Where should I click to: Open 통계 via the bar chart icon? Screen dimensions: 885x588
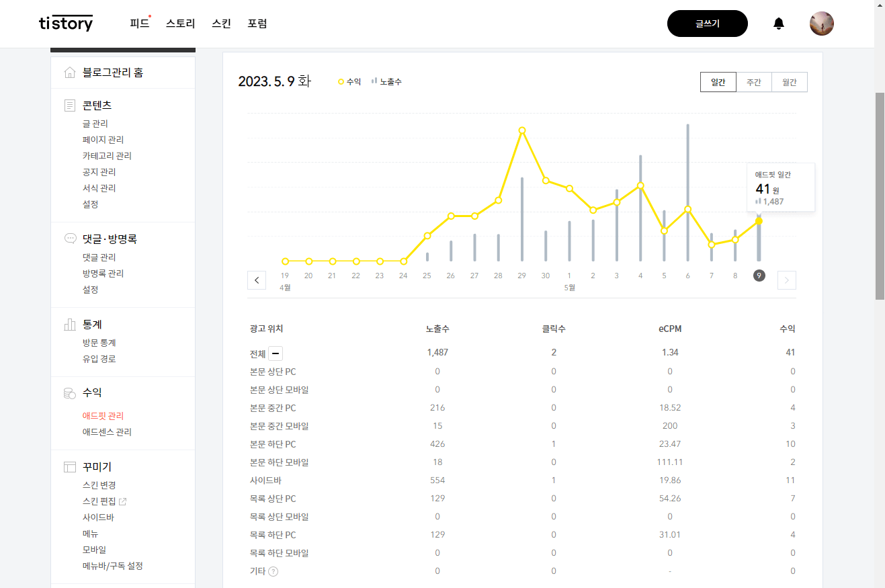pos(69,324)
